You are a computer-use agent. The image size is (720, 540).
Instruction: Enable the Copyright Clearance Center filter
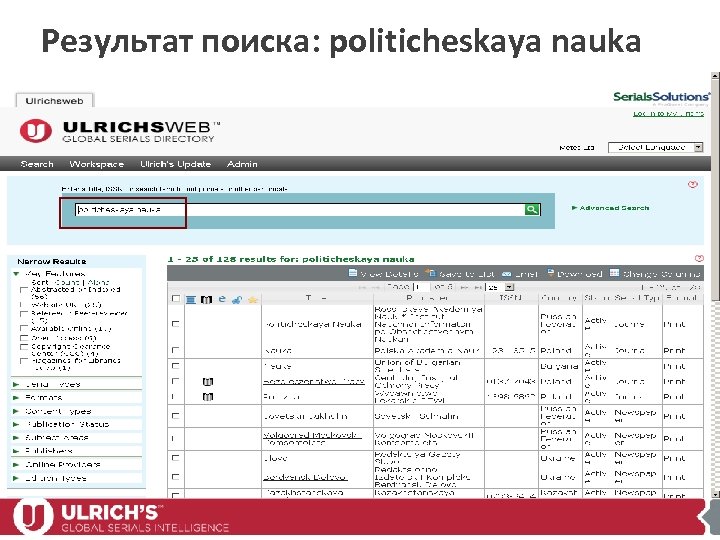[24, 347]
